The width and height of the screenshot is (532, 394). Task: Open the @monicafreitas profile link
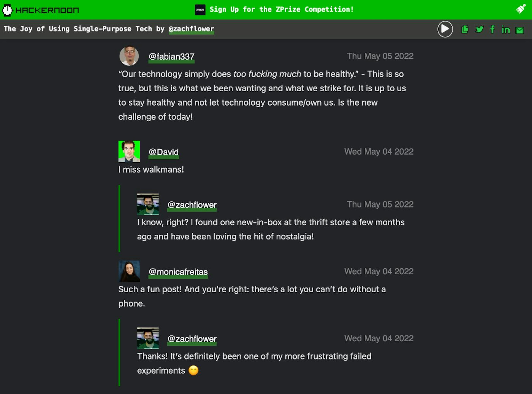[178, 272]
